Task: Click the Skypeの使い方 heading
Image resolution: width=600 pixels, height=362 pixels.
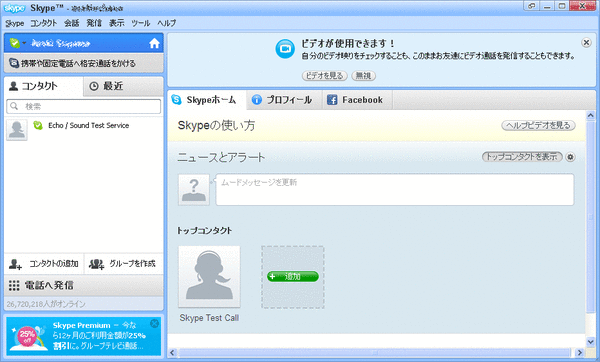Action: 217,126
